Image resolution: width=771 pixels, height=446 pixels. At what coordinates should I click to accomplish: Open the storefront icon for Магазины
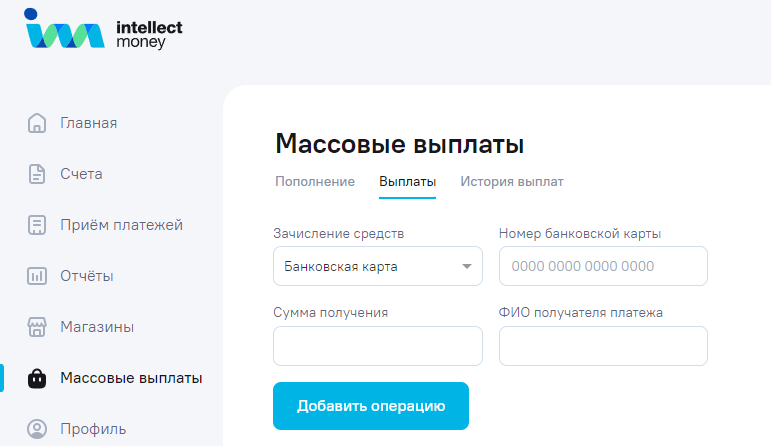coord(37,327)
